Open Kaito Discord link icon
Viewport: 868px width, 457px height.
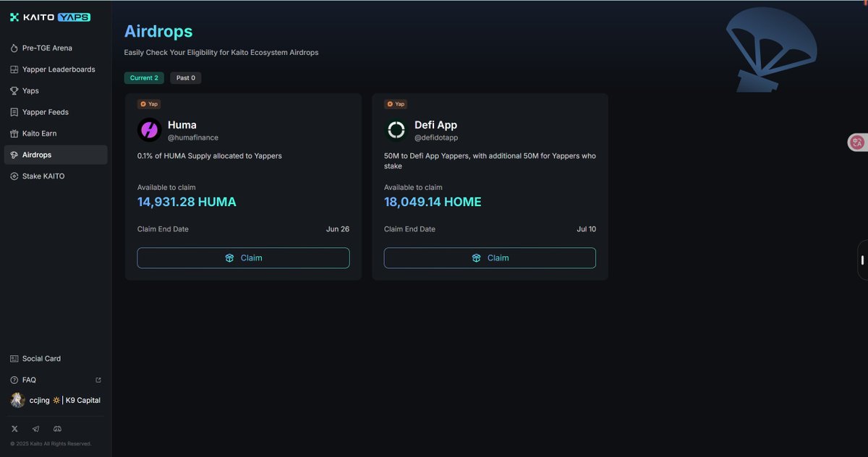point(58,429)
